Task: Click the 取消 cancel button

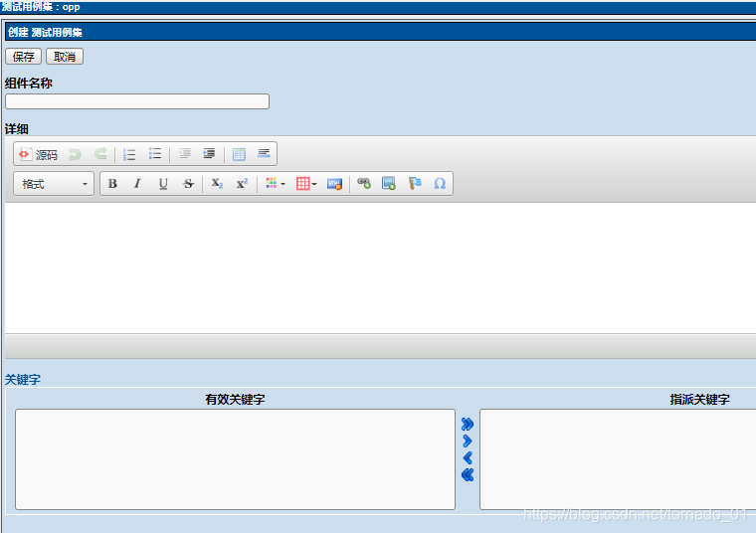Action: coord(65,57)
